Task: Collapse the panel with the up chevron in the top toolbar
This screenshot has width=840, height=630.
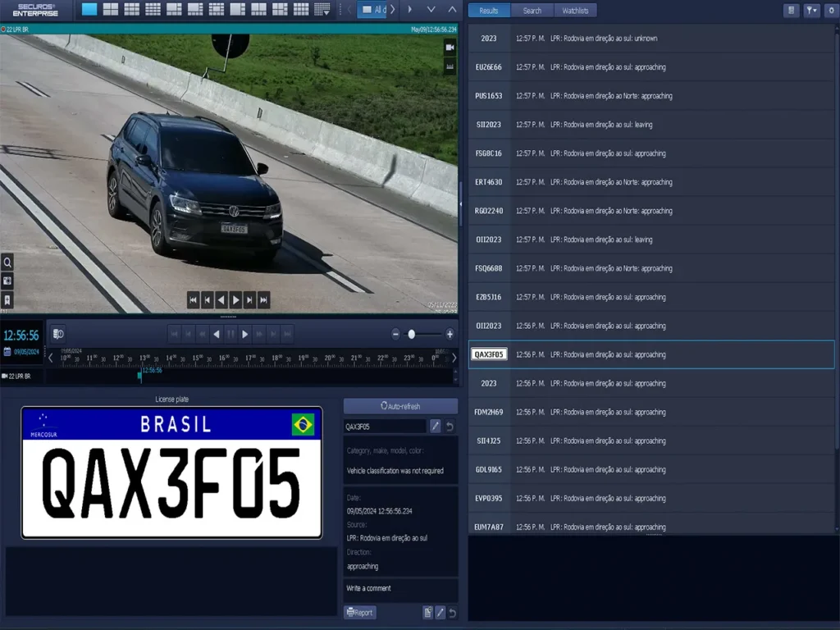Action: tap(452, 10)
